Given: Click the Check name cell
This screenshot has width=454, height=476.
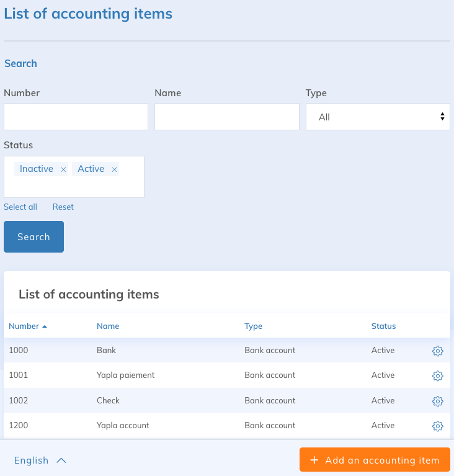Looking at the screenshot, I should click(108, 400).
